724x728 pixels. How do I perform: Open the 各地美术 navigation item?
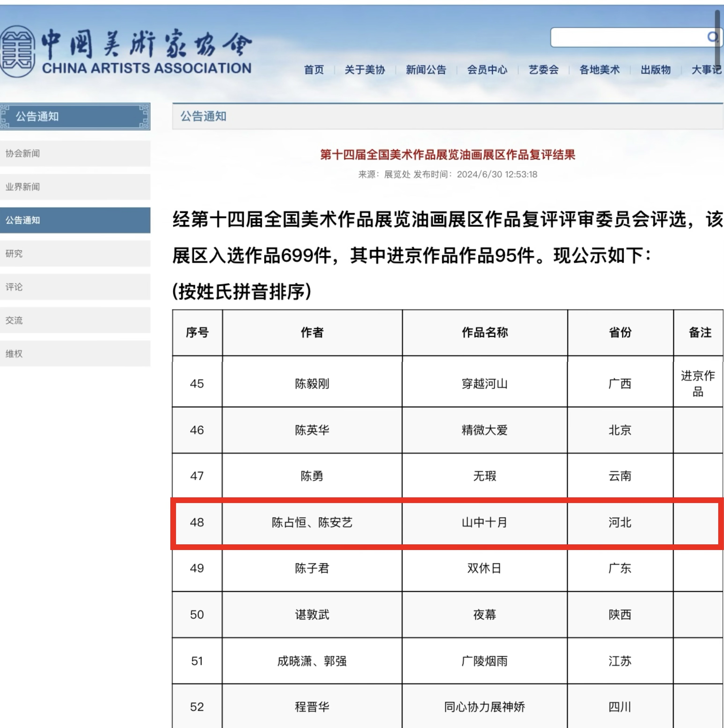click(x=599, y=70)
